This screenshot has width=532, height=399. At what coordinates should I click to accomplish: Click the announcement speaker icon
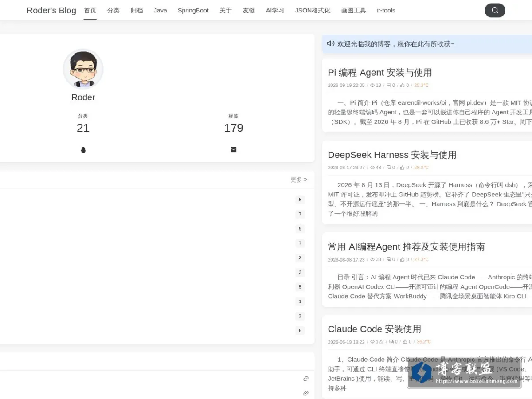click(331, 43)
